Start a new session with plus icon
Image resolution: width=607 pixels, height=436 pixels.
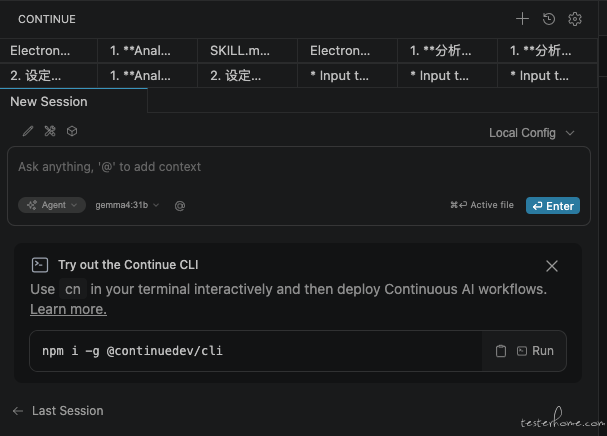pyautogui.click(x=522, y=19)
